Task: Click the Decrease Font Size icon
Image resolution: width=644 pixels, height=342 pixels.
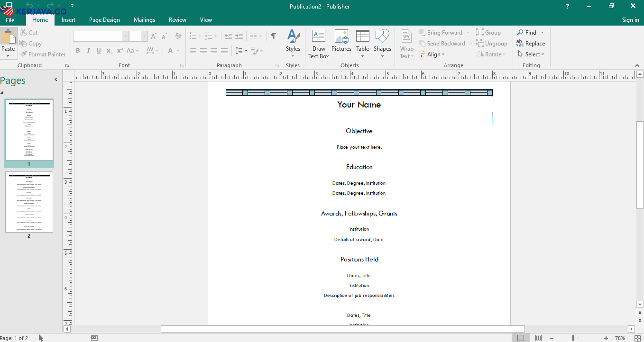Action: point(165,36)
